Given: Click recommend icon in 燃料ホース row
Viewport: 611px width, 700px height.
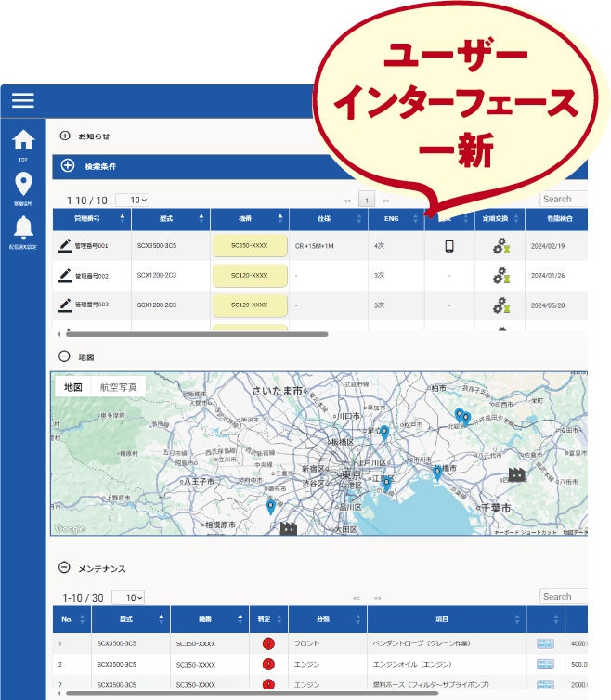Looking at the screenshot, I should (545, 684).
